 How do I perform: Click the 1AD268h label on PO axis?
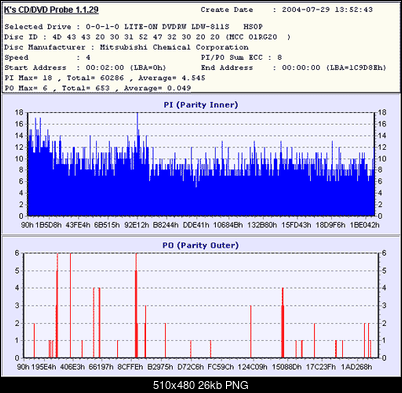click(356, 367)
